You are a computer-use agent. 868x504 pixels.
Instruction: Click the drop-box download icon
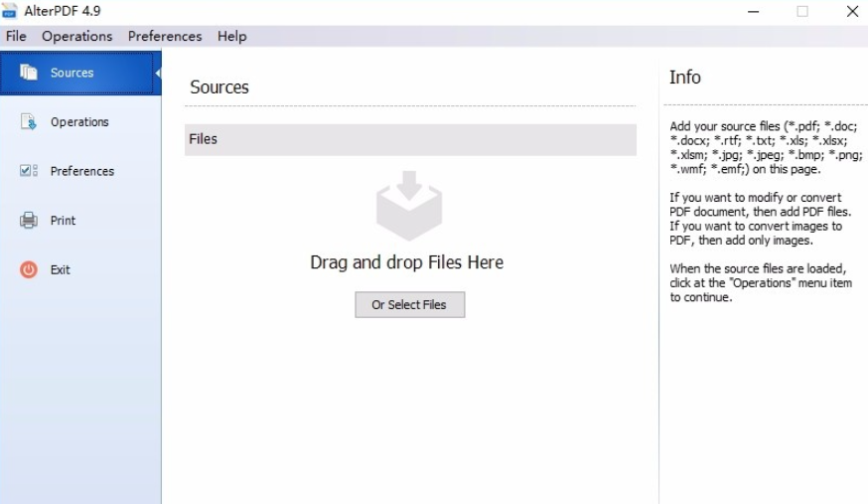(409, 206)
